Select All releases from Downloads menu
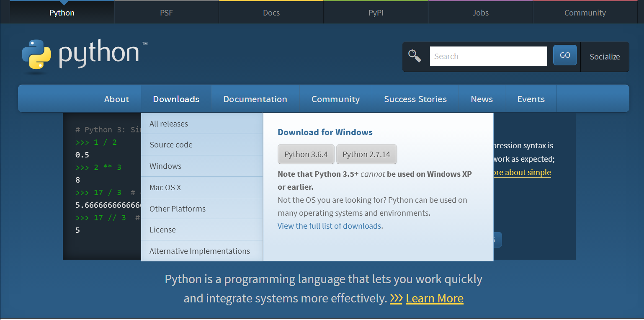The image size is (644, 320). coord(169,124)
